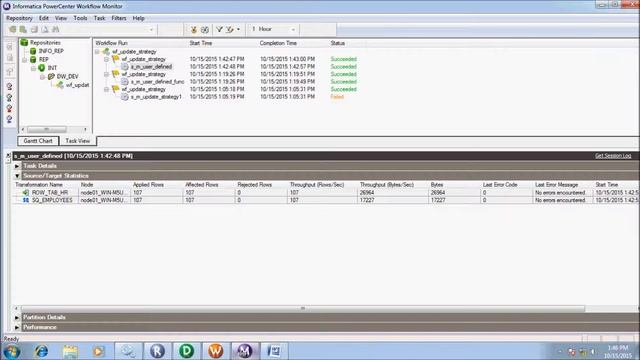
Task: Click the taskbar clock
Action: click(x=618, y=351)
